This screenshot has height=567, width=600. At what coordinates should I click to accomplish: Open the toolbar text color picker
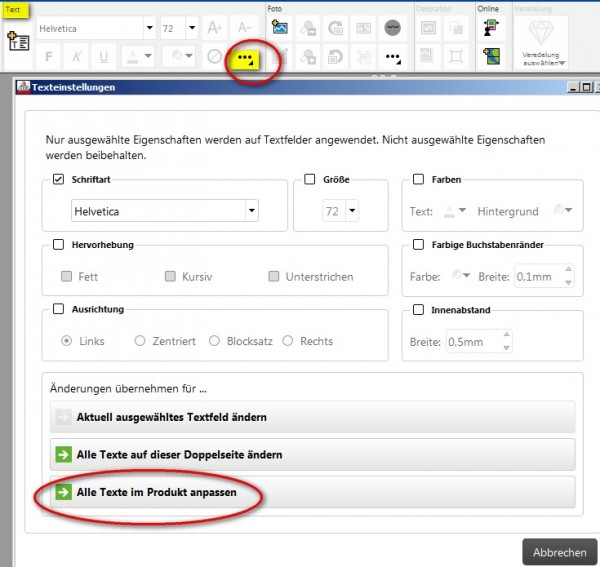tap(138, 57)
